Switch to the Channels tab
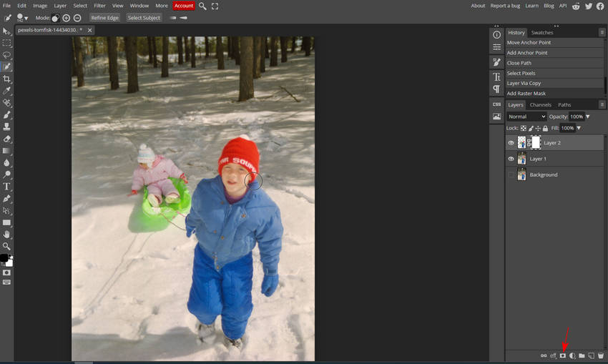Image resolution: width=608 pixels, height=364 pixels. point(541,104)
